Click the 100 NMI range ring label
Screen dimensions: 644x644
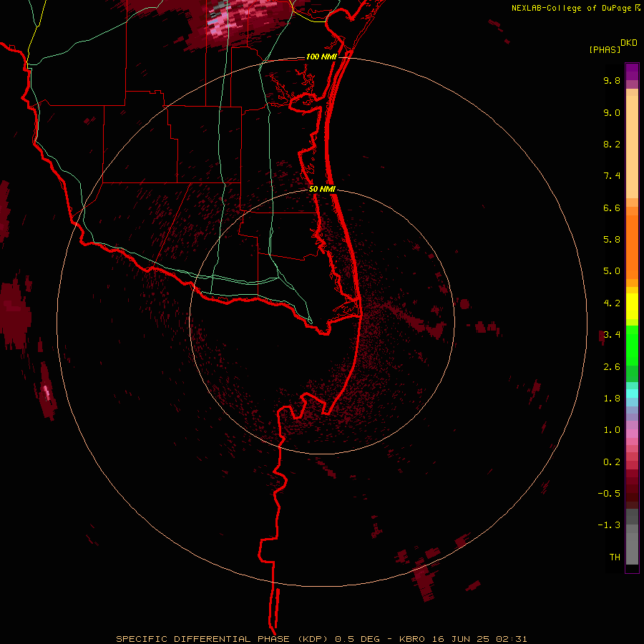click(x=321, y=57)
